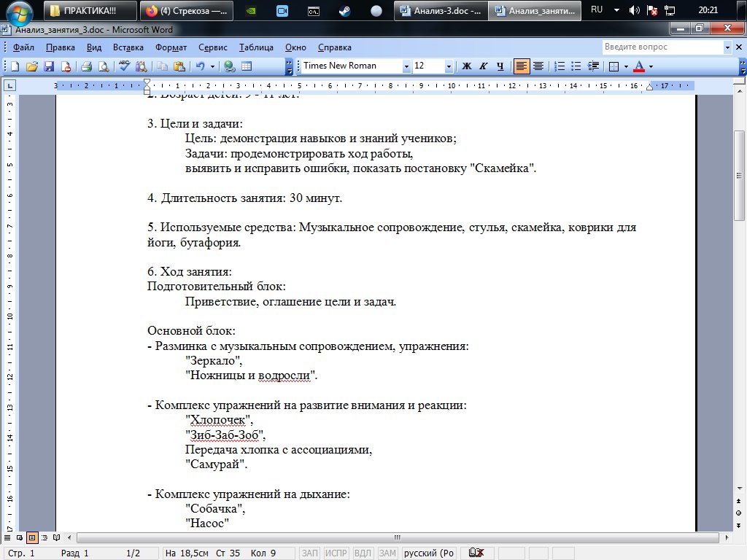Viewport: 747px width, 560px height.
Task: Insert a hyperlink with the globe icon
Action: click(230, 66)
